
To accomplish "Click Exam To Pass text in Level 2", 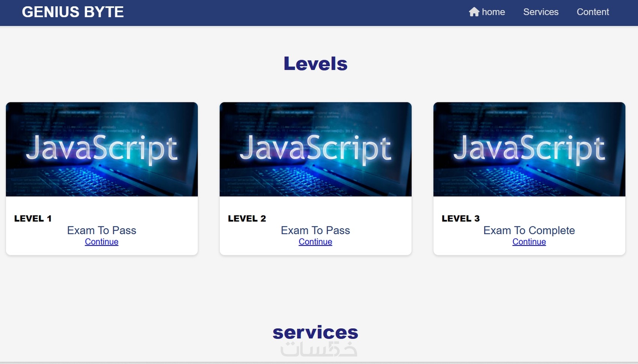I will point(315,230).
